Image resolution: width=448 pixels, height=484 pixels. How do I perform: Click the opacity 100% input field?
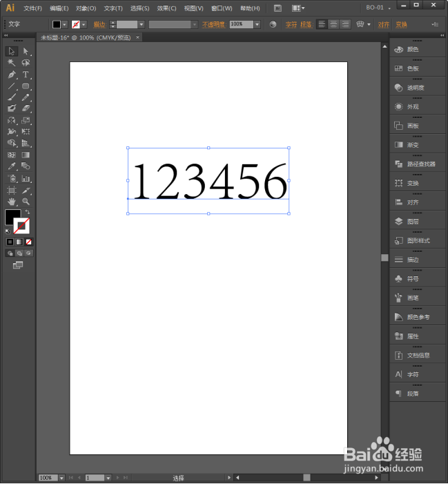242,24
